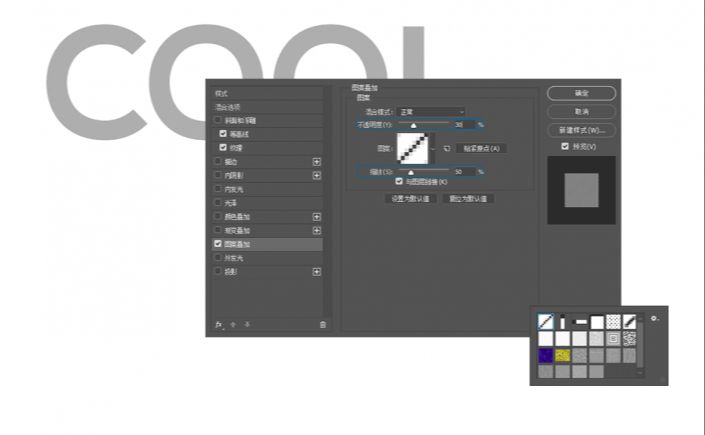Enable the 描边 (Stroke) checkbox
This screenshot has height=435, width=705.
(218, 161)
